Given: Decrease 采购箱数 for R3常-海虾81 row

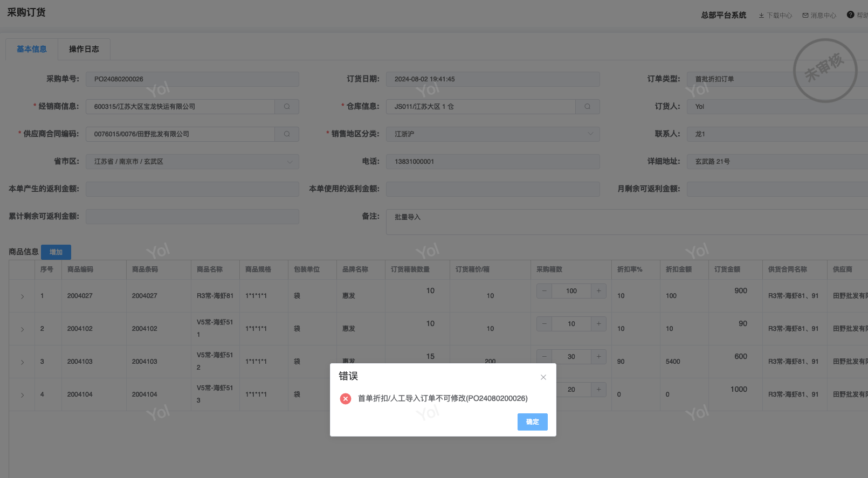Looking at the screenshot, I should 545,291.
